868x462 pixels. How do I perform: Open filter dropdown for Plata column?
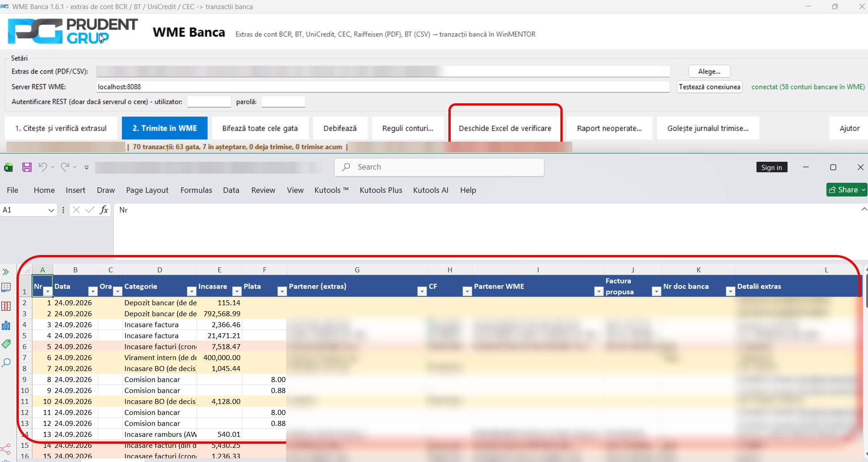point(282,292)
